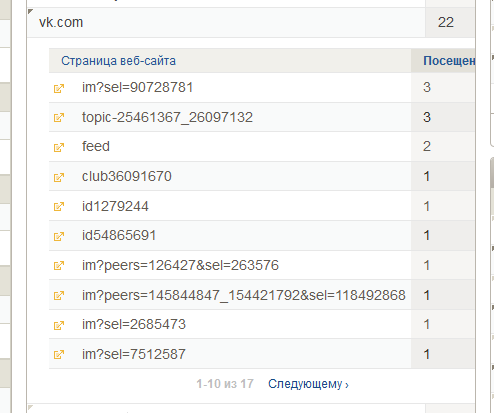494x413 pixels.
Task: Expand the row below the pagination
Action: tap(31, 408)
